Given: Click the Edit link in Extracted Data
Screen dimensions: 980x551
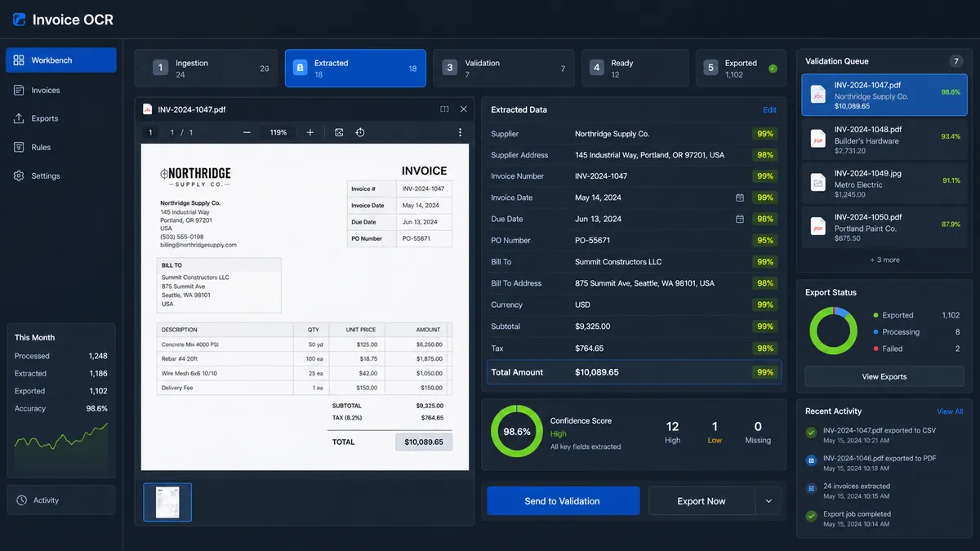Looking at the screenshot, I should tap(769, 109).
